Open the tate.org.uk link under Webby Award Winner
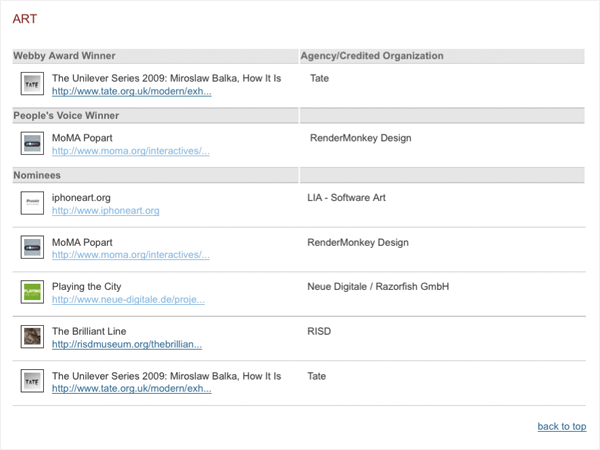This screenshot has width=600, height=450. pyautogui.click(x=132, y=91)
